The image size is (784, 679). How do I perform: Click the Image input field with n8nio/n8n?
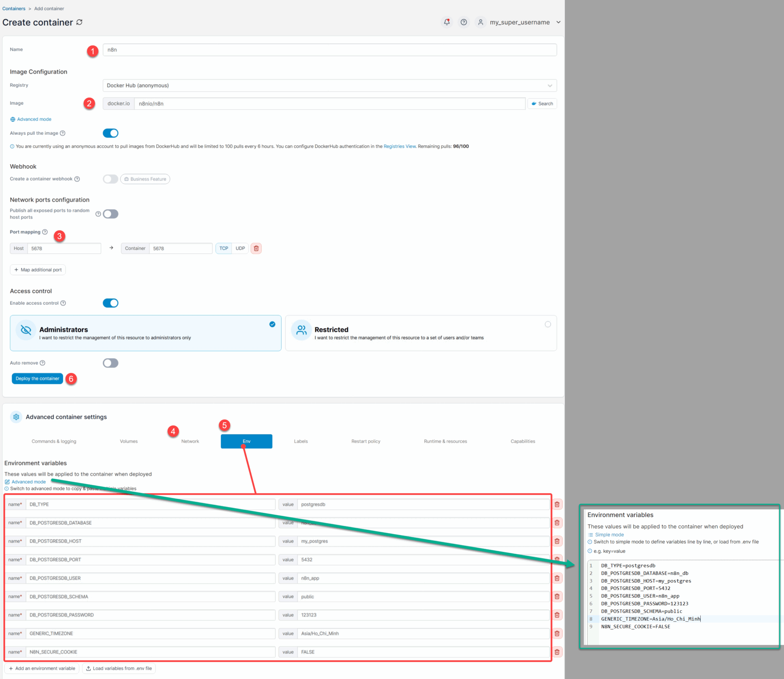[x=330, y=103]
